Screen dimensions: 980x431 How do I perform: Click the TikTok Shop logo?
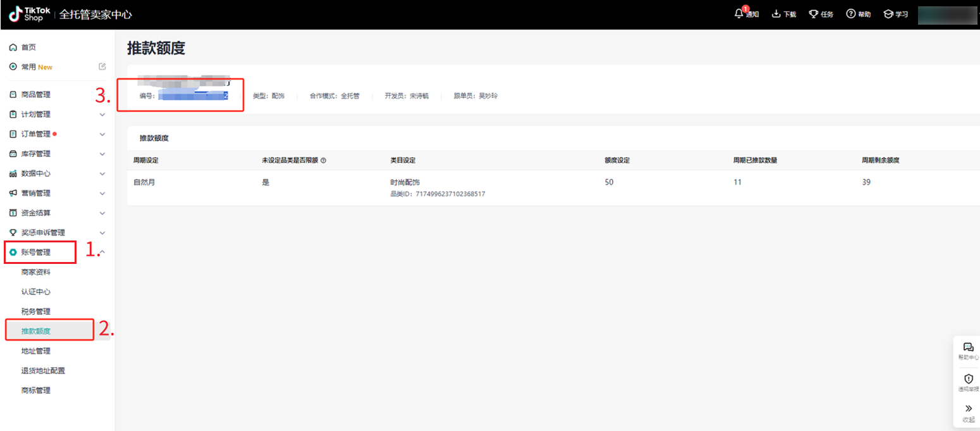(30, 14)
